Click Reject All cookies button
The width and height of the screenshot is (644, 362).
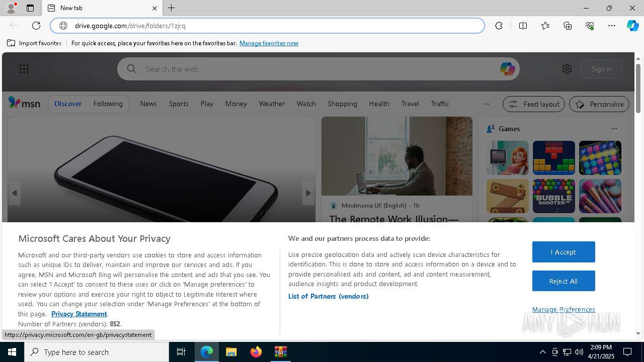pyautogui.click(x=563, y=281)
